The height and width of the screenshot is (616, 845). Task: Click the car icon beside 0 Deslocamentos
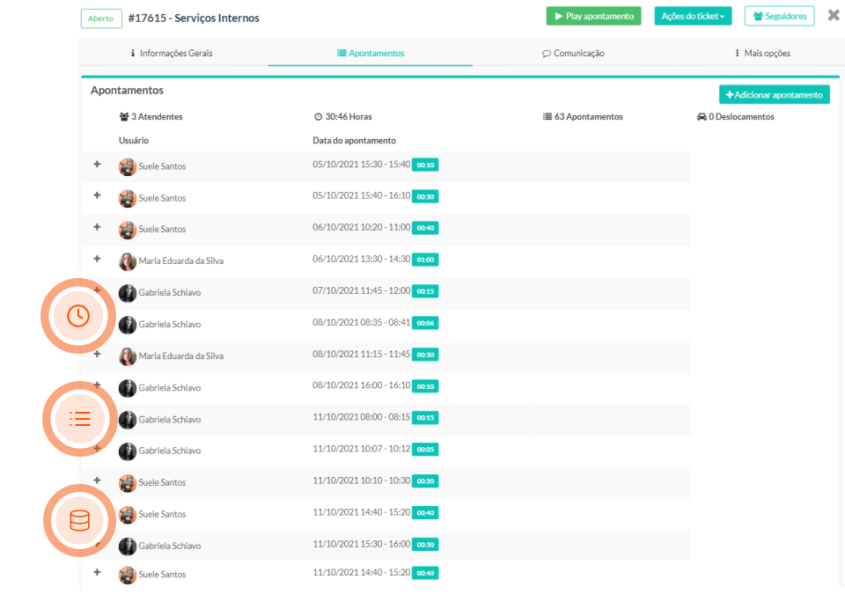click(702, 116)
